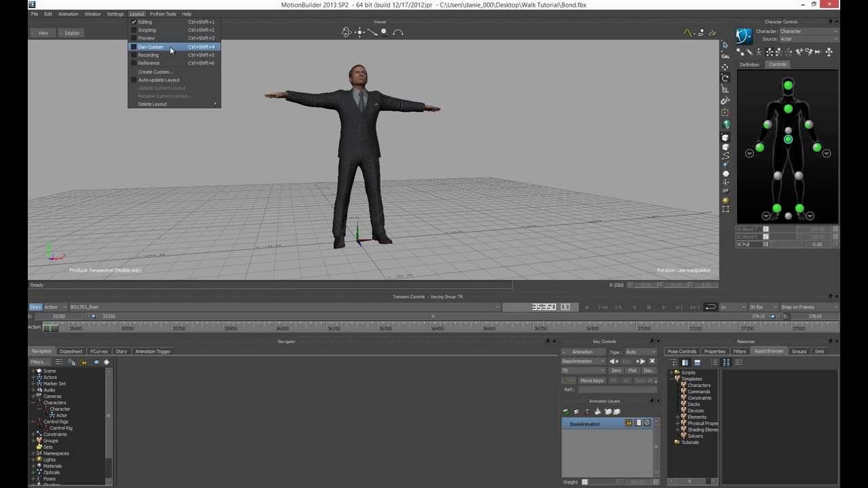
Task: Click the loop playback icon in transport controls
Action: [x=710, y=307]
